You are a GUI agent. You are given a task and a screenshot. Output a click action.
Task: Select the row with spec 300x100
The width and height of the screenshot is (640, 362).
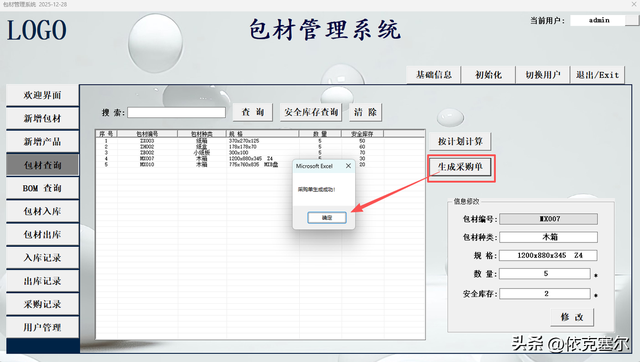(x=260, y=153)
